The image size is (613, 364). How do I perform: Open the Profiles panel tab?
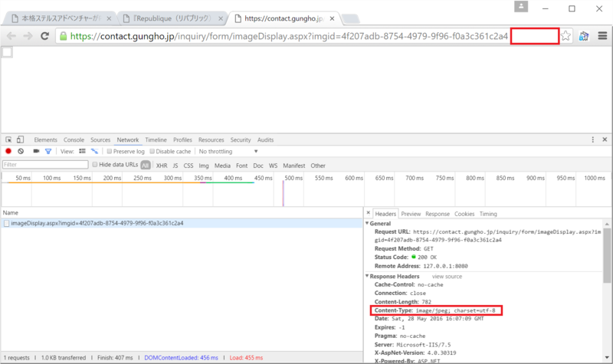point(182,140)
